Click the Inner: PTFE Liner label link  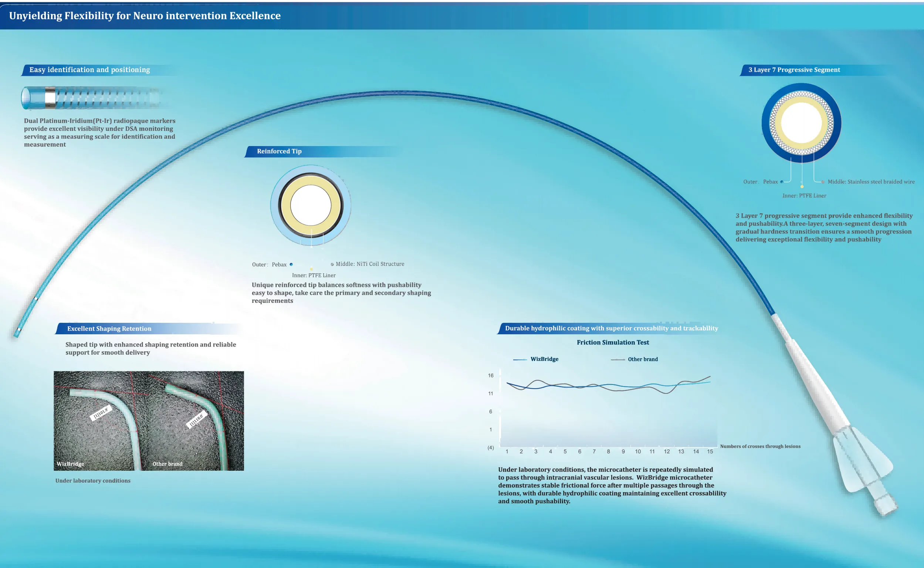pos(315,275)
